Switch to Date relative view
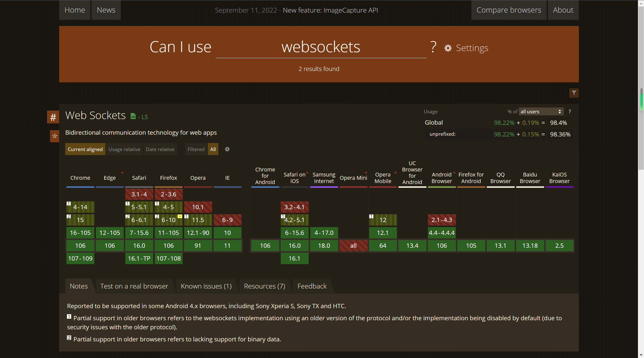Image resolution: width=644 pixels, height=358 pixels. [x=160, y=149]
